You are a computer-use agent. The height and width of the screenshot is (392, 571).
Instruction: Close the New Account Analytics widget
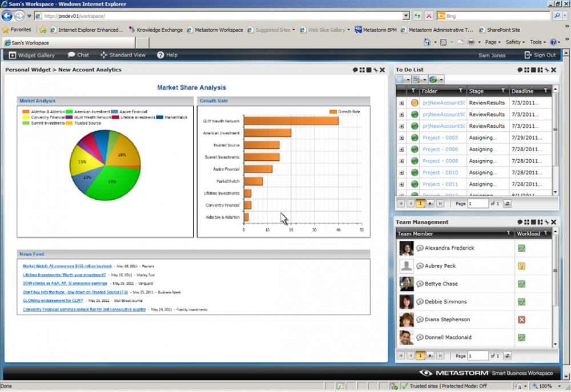click(x=383, y=70)
